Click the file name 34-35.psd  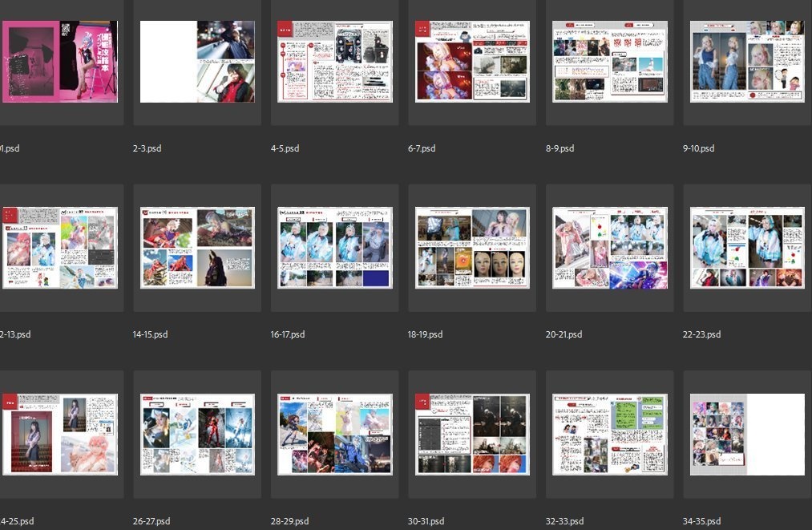(x=701, y=520)
